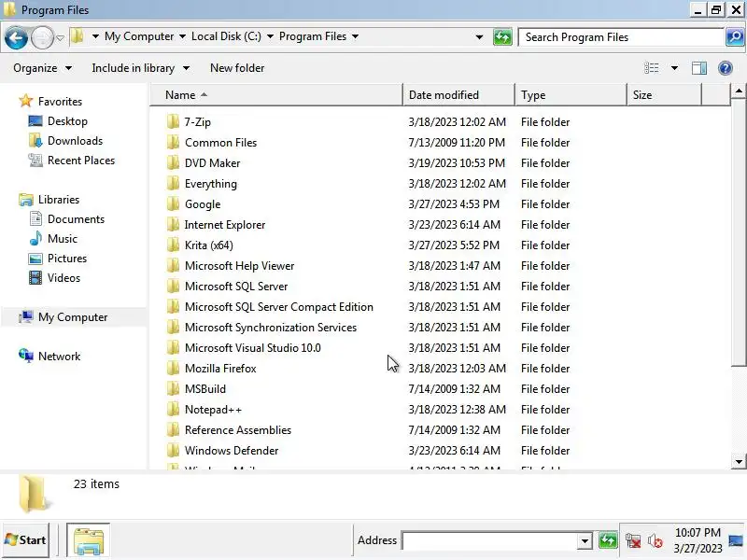Screen dimensions: 747x560
Task: Open the Music library
Action: 62,239
